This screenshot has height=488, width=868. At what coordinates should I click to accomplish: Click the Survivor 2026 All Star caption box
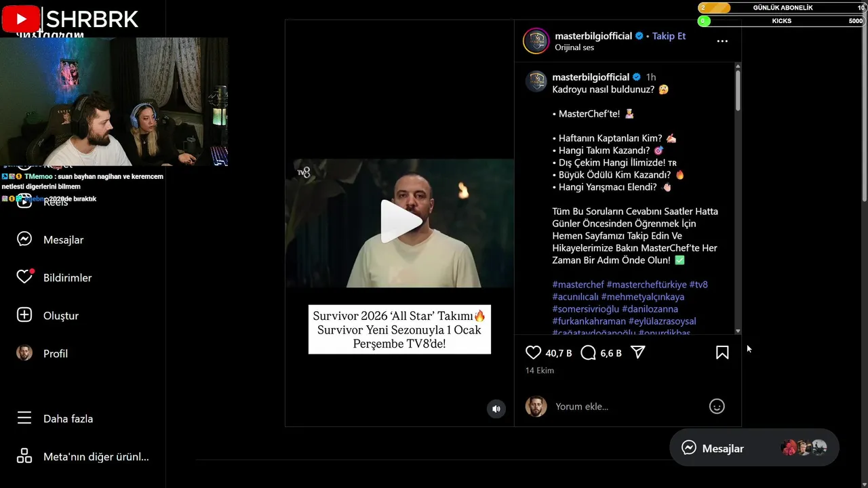pyautogui.click(x=399, y=329)
